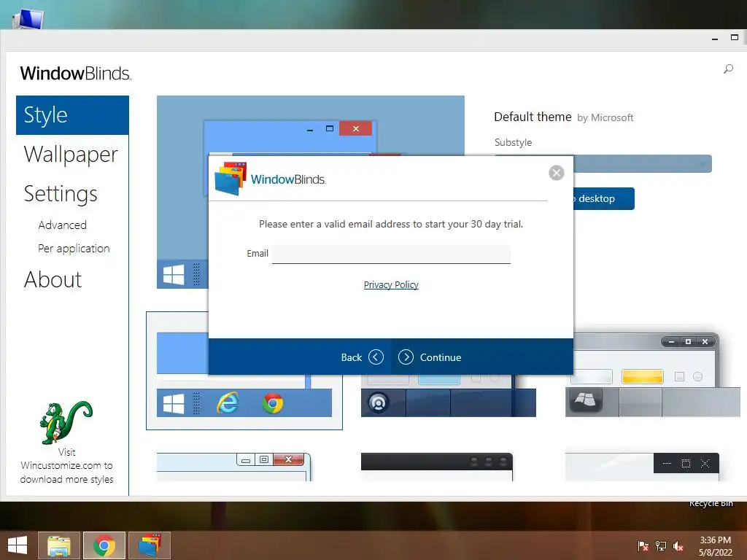
Task: Click the Action Center flag tray icon
Action: 643,546
